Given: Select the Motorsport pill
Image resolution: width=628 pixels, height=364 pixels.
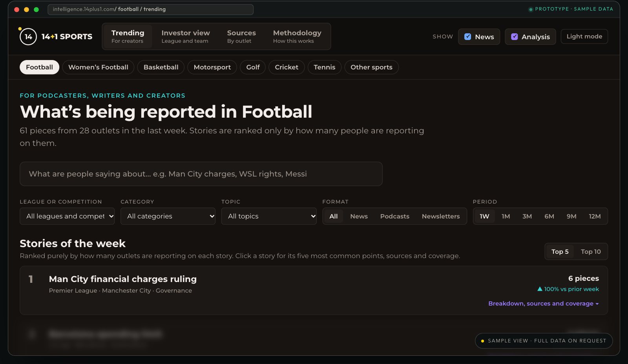Looking at the screenshot, I should click(x=212, y=67).
